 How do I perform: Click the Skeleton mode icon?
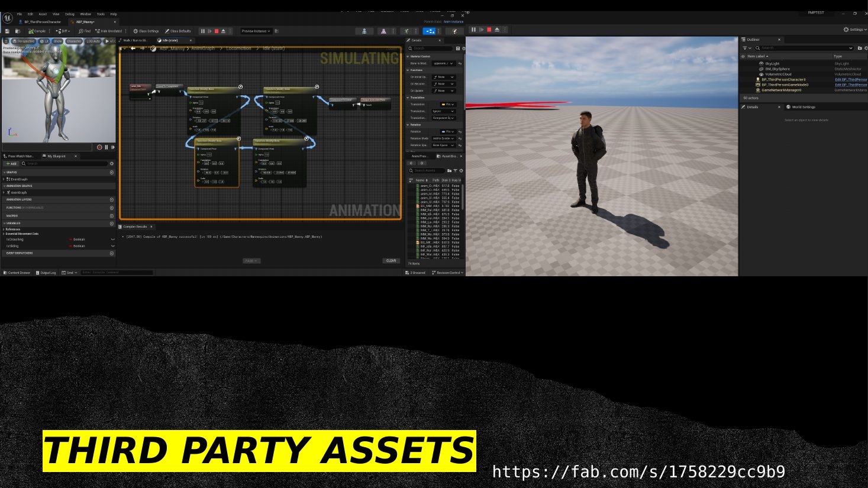364,31
